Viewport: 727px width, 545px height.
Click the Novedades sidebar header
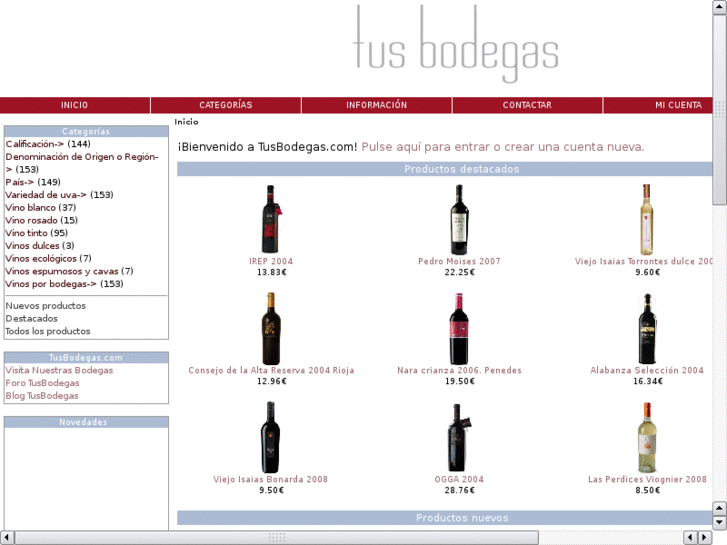86,422
